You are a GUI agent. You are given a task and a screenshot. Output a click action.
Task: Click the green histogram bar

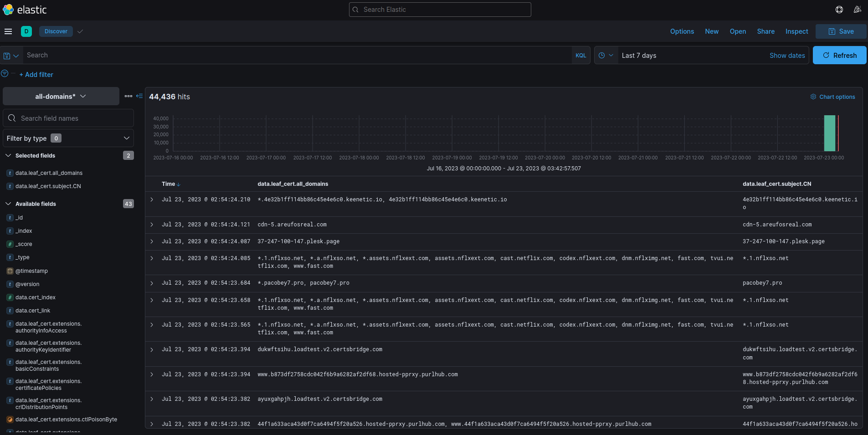[x=829, y=133]
